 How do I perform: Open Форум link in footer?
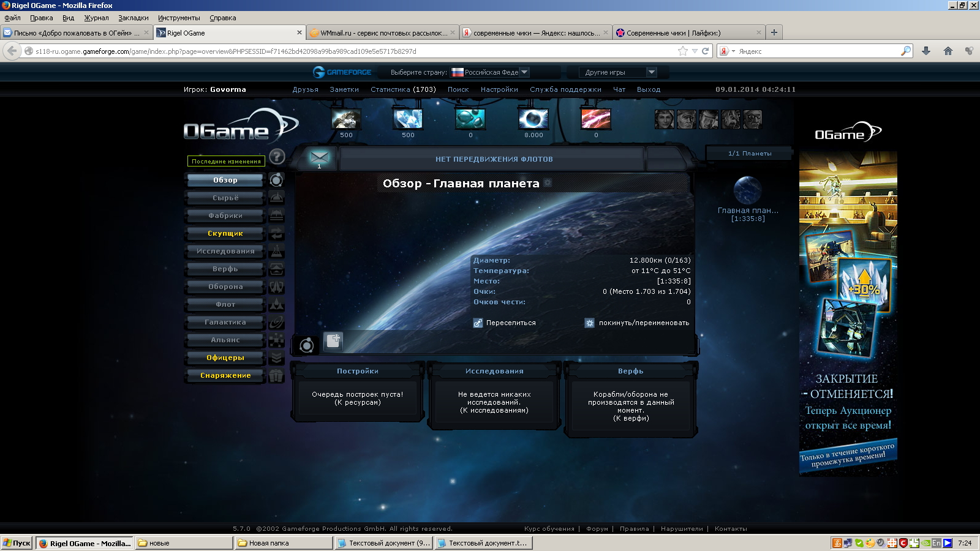(x=597, y=529)
